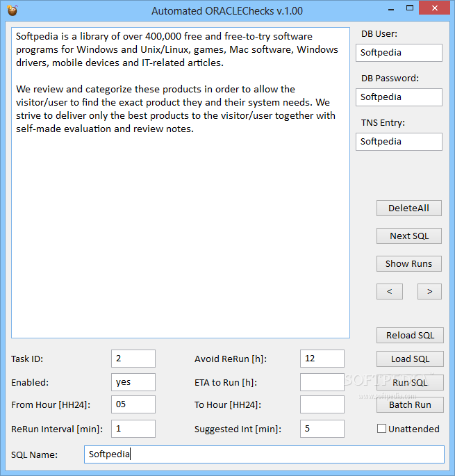Click inside the large SQL text area
This screenshot has height=476, width=455.
[181, 183]
